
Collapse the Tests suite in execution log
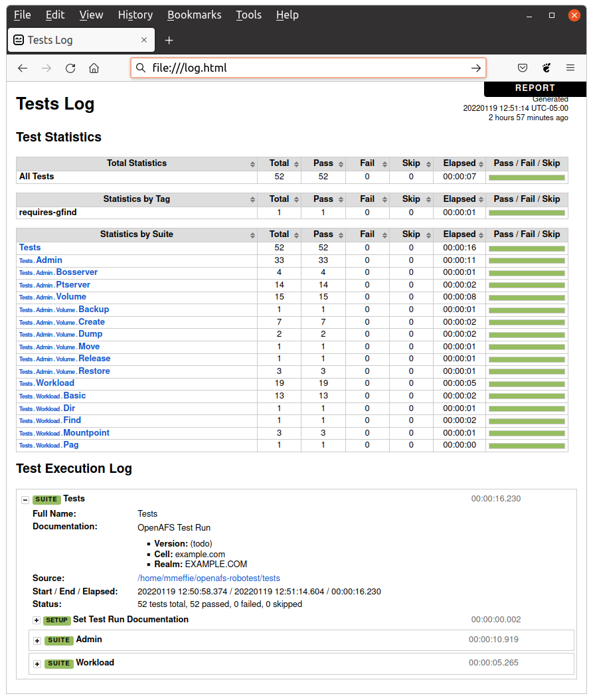(25, 500)
